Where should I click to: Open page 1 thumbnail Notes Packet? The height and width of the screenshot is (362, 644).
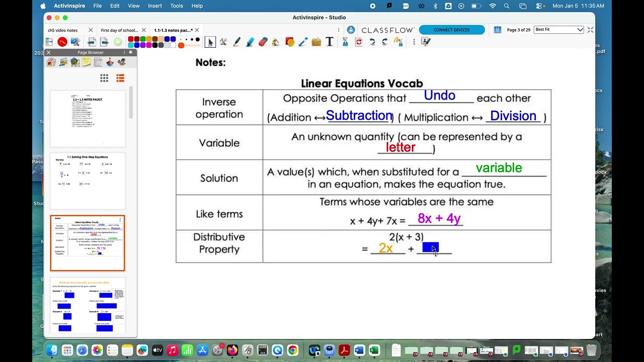point(88,119)
